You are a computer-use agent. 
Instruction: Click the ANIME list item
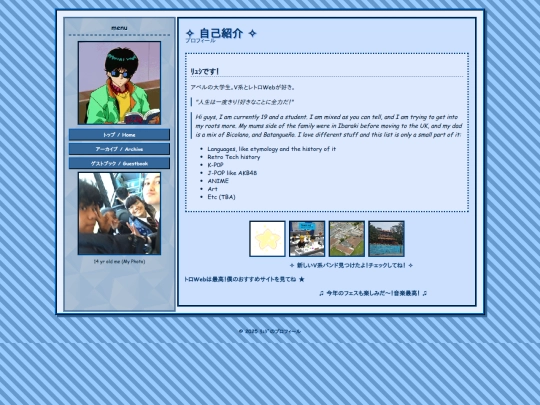(x=218, y=181)
